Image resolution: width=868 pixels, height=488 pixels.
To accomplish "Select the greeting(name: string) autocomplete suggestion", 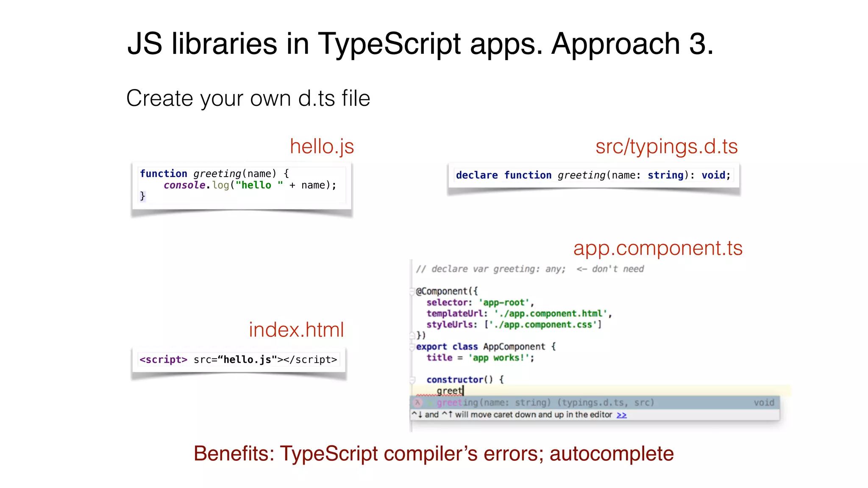I will pyautogui.click(x=595, y=402).
